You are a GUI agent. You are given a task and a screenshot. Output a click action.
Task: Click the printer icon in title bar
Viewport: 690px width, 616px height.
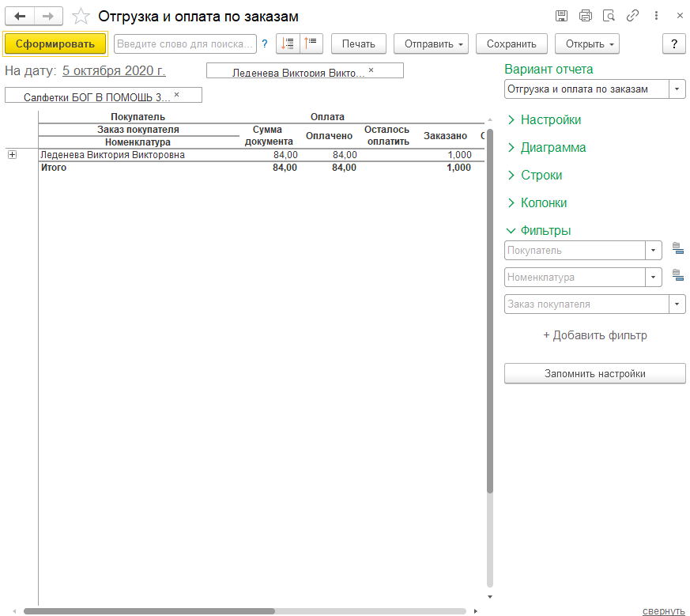[x=585, y=16]
